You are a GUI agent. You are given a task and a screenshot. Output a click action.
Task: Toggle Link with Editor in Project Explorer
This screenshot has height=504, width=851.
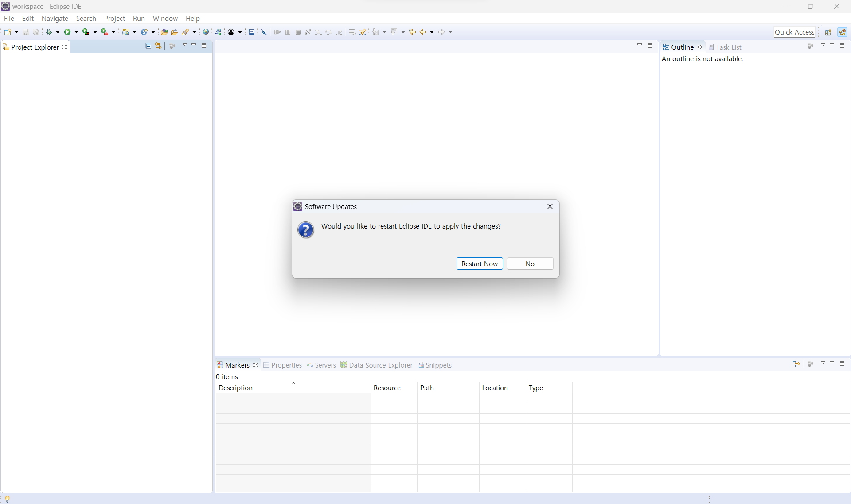pyautogui.click(x=158, y=46)
